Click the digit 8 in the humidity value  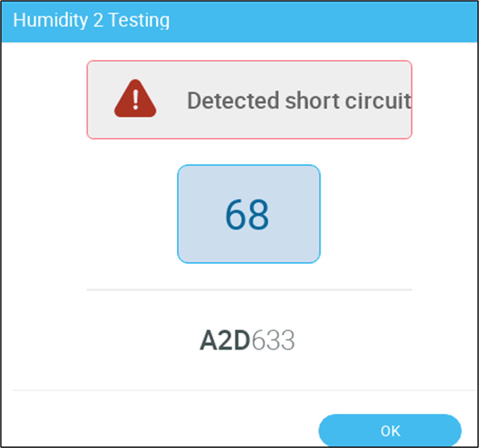(259, 215)
